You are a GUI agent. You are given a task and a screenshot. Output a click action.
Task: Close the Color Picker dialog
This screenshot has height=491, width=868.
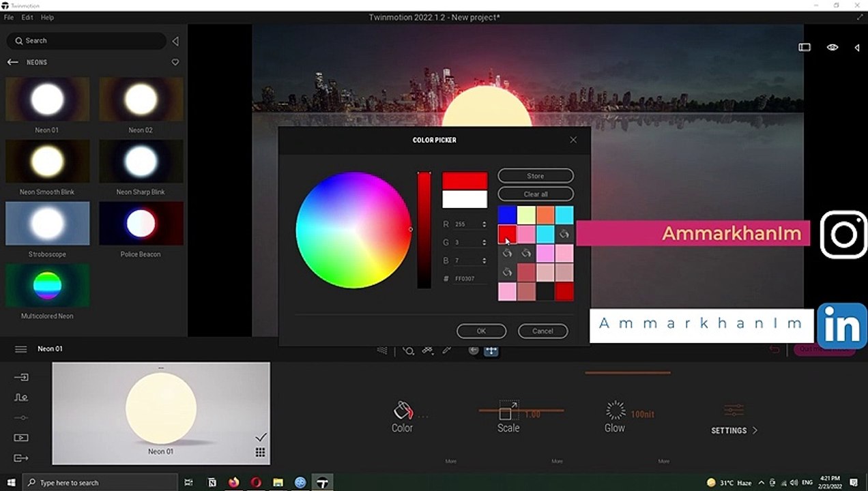coord(573,140)
